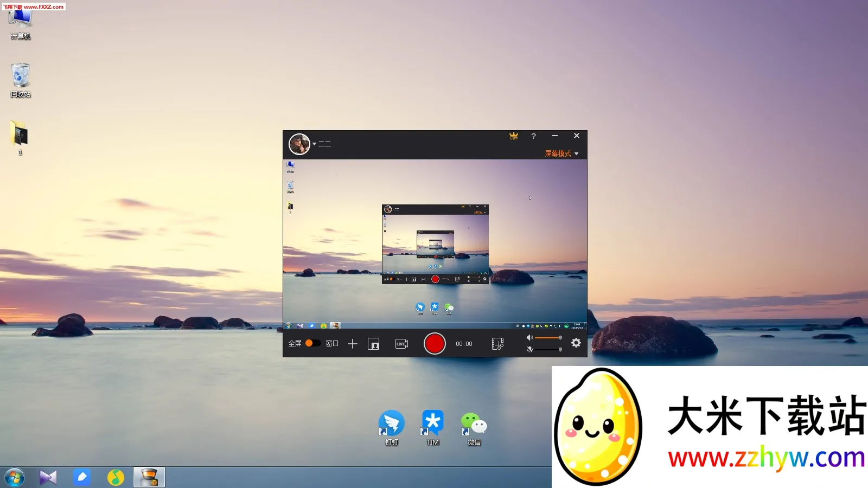This screenshot has height=488, width=868.
Task: Click the microphone mute icon
Action: pyautogui.click(x=530, y=350)
